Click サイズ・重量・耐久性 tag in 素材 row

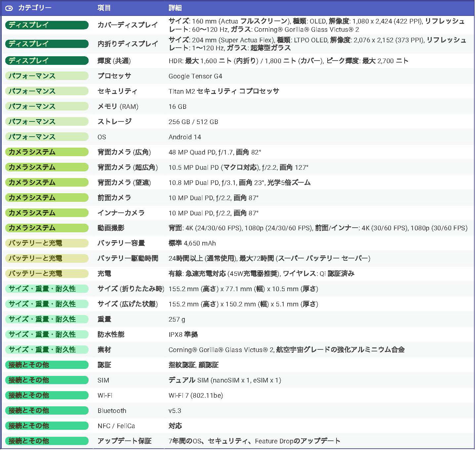tap(47, 350)
